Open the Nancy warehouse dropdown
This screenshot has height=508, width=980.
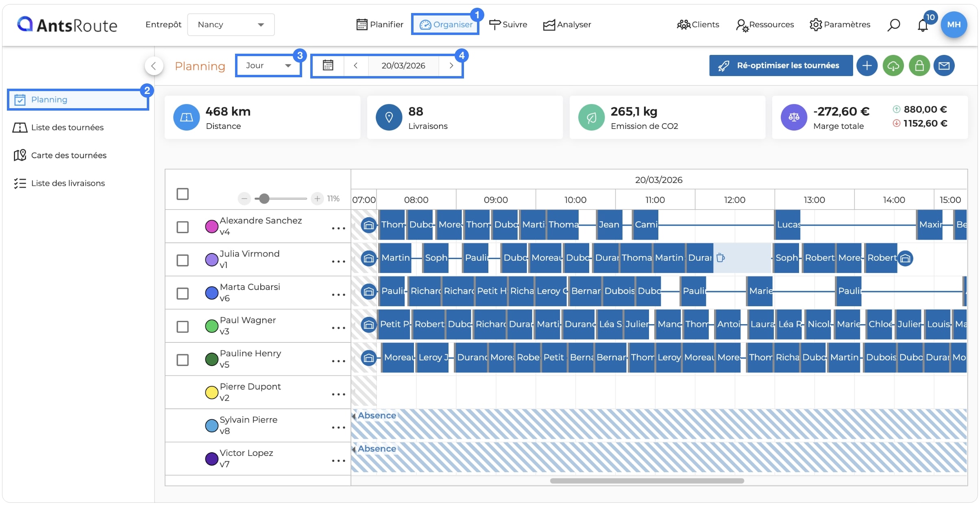(x=231, y=25)
